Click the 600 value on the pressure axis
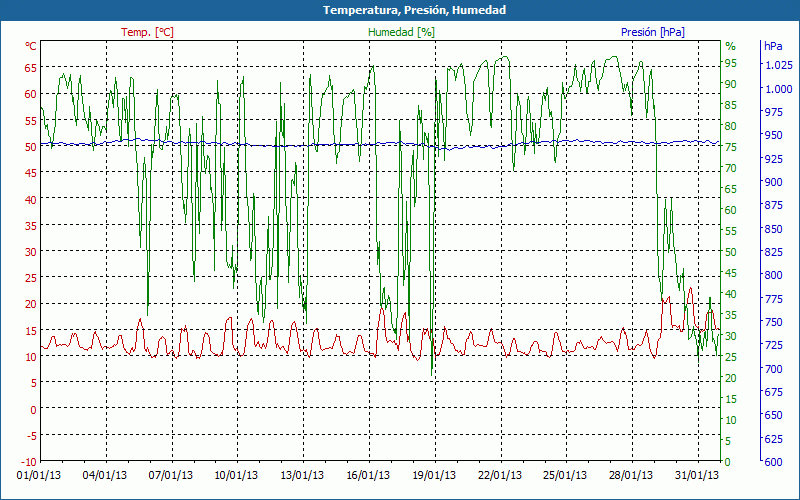This screenshot has height=500, width=800. pos(774,462)
